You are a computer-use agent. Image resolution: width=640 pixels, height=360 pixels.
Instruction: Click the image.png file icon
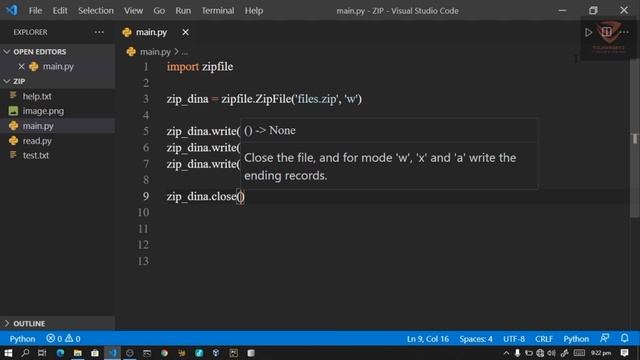pyautogui.click(x=13, y=111)
